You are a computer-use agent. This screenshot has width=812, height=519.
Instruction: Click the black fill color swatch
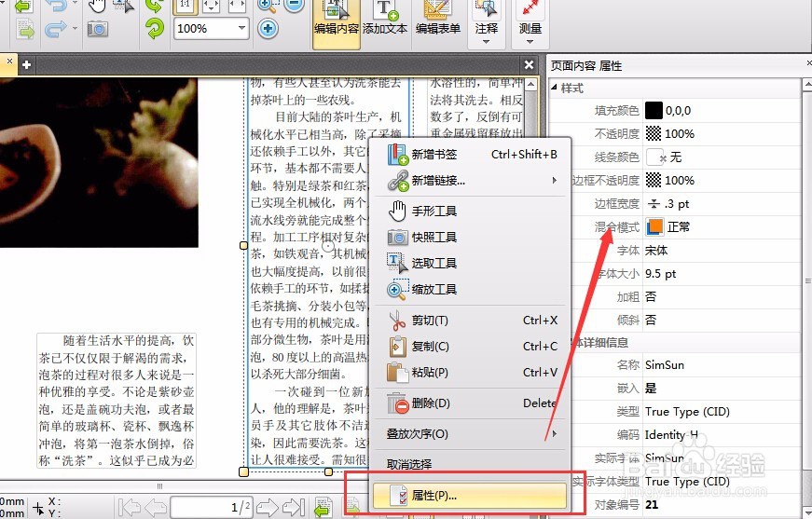coord(654,110)
